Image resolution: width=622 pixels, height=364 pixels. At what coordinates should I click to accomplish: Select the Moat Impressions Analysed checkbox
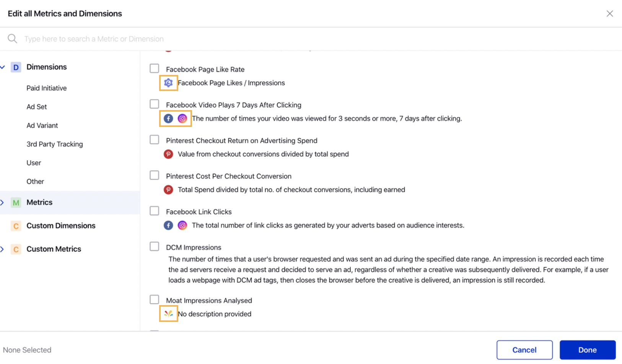tap(155, 299)
